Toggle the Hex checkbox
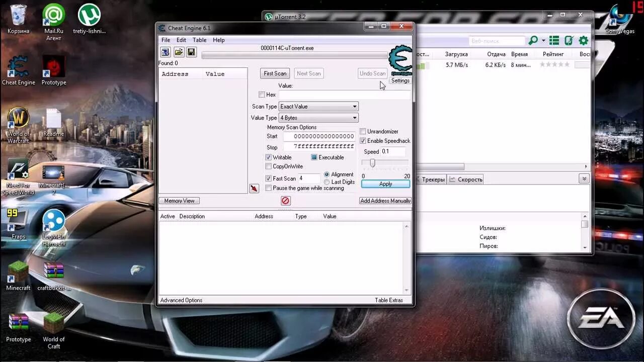Screen dimensions: 644x362 tap(262, 95)
